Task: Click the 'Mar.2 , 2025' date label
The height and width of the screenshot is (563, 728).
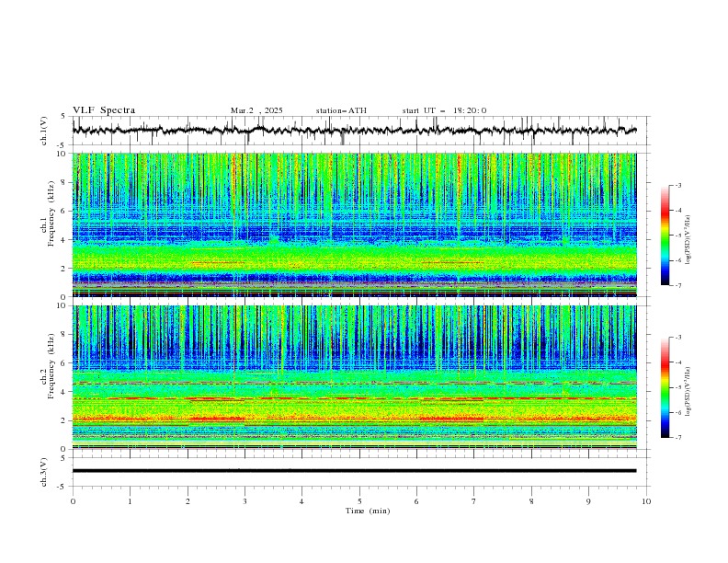Action: (256, 110)
